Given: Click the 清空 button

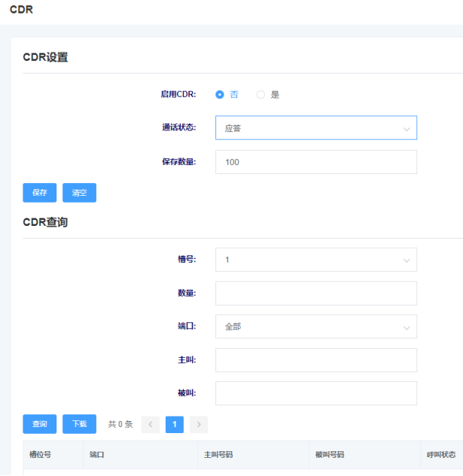Looking at the screenshot, I should [80, 193].
